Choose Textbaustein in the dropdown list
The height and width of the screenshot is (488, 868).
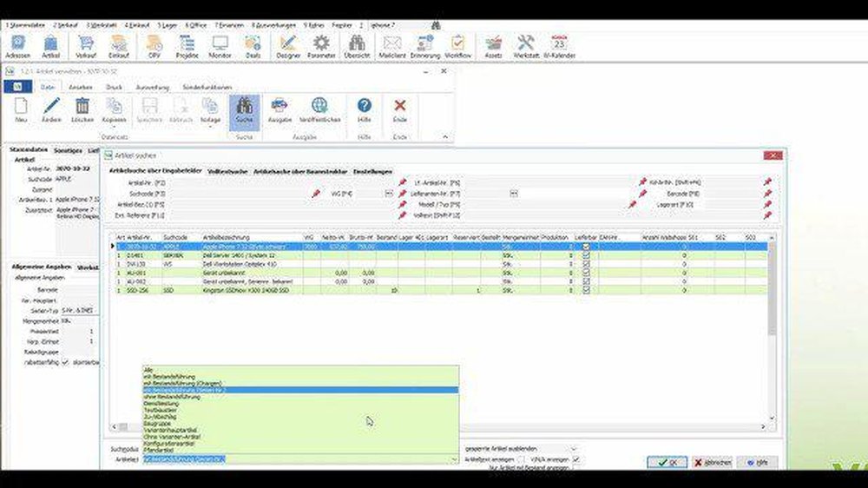coord(300,410)
